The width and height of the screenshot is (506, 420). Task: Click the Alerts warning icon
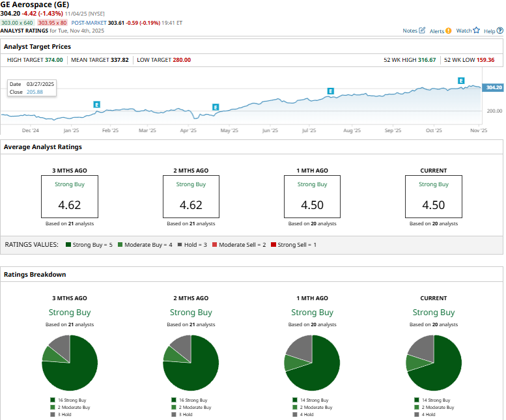coord(448,31)
